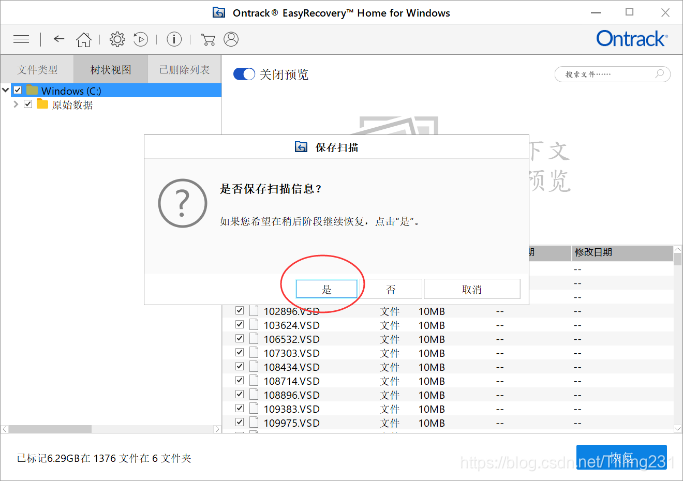Click the file icon of 109383.VSD
This screenshot has width=683, height=481.
pos(254,408)
